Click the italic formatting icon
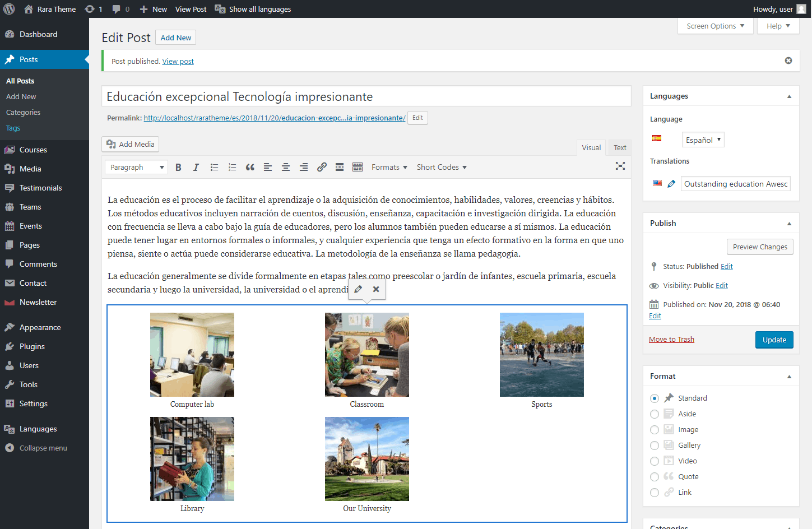 [x=196, y=167]
